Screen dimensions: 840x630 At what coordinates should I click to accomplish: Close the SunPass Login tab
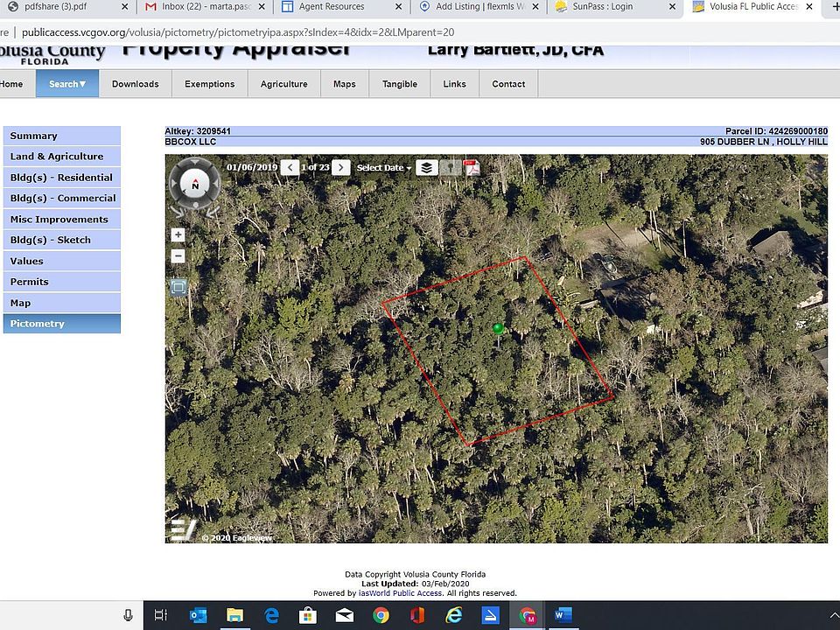[672, 6]
